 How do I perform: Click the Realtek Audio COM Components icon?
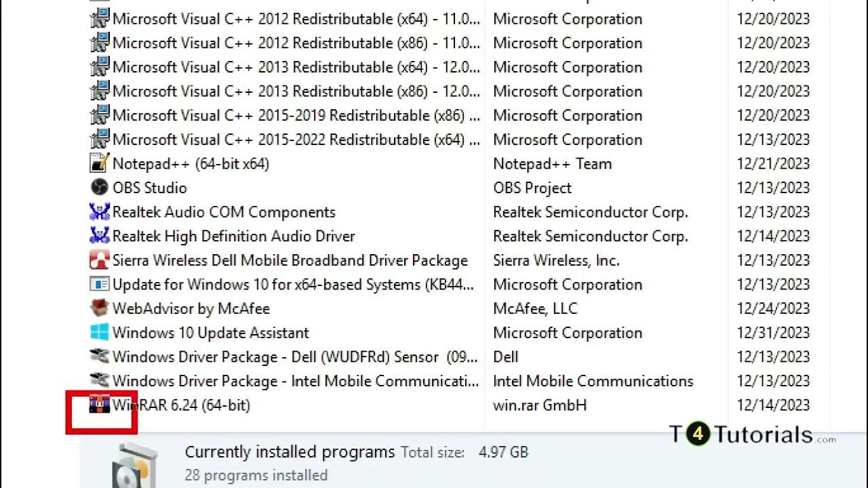(100, 212)
